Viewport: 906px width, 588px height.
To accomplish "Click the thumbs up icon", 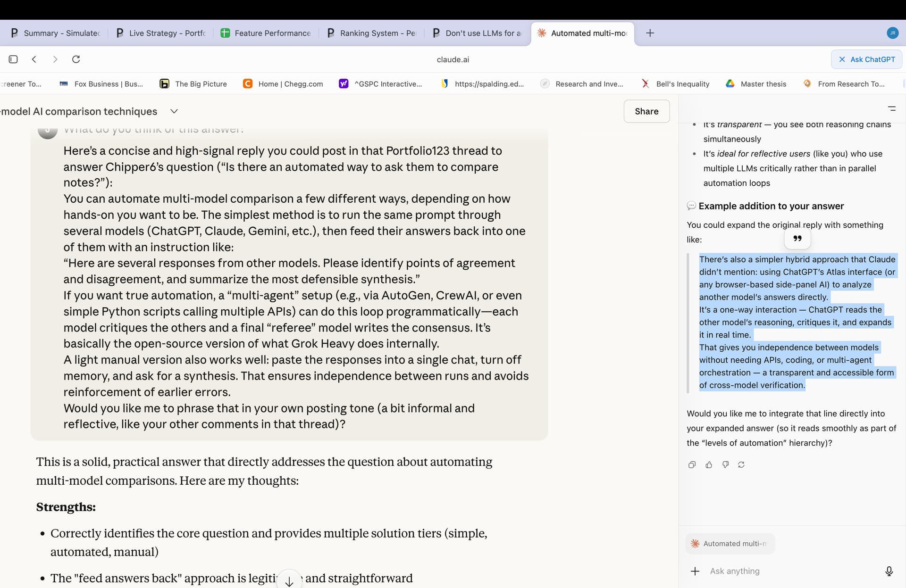I will (x=709, y=465).
